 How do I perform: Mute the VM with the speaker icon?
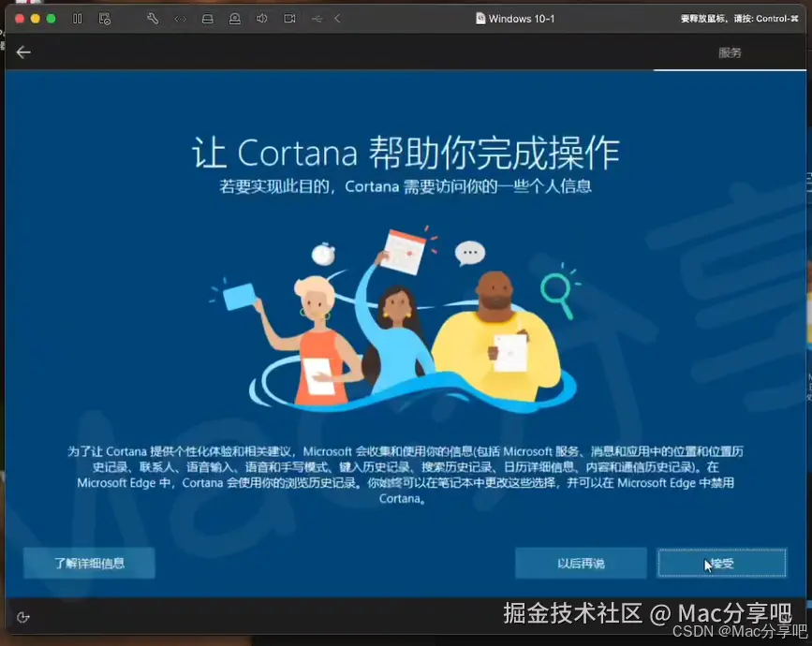coord(261,18)
